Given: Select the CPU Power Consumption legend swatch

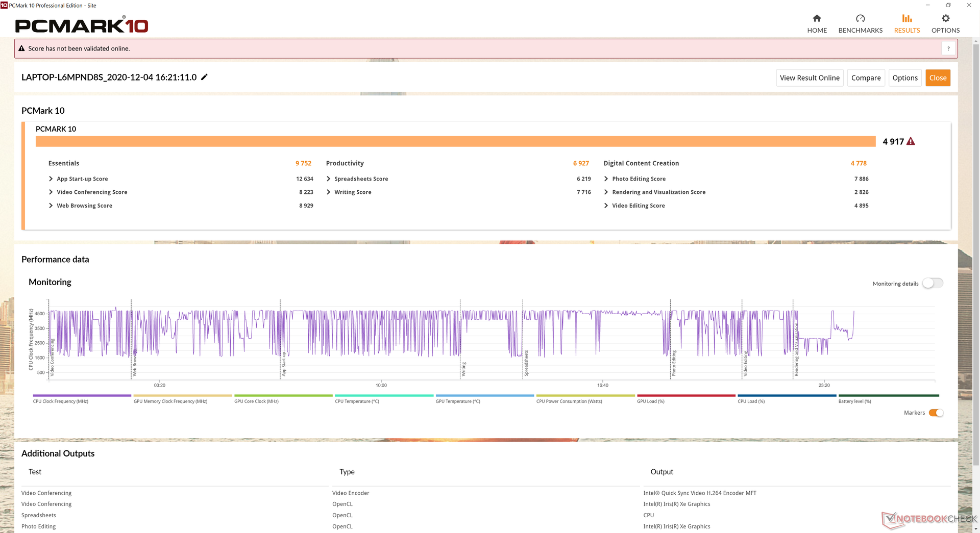Looking at the screenshot, I should pos(585,395).
